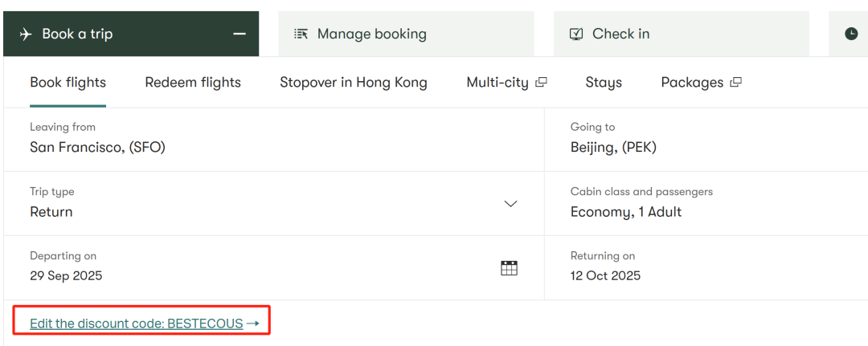Screen dimensions: 868x346
Task: Open the Stopover in Hong Kong tab
Action: [x=354, y=82]
